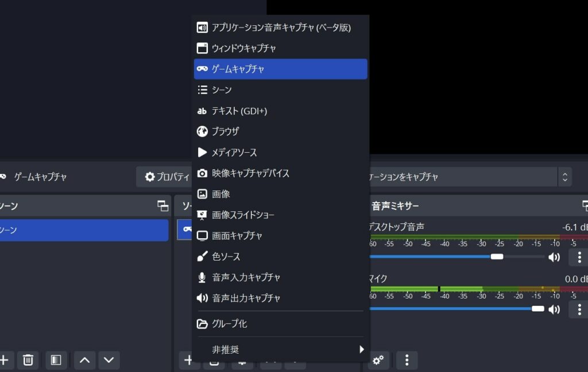Viewport: 588px width, 372px height.
Task: Add a 色ソース source
Action: coord(280,257)
